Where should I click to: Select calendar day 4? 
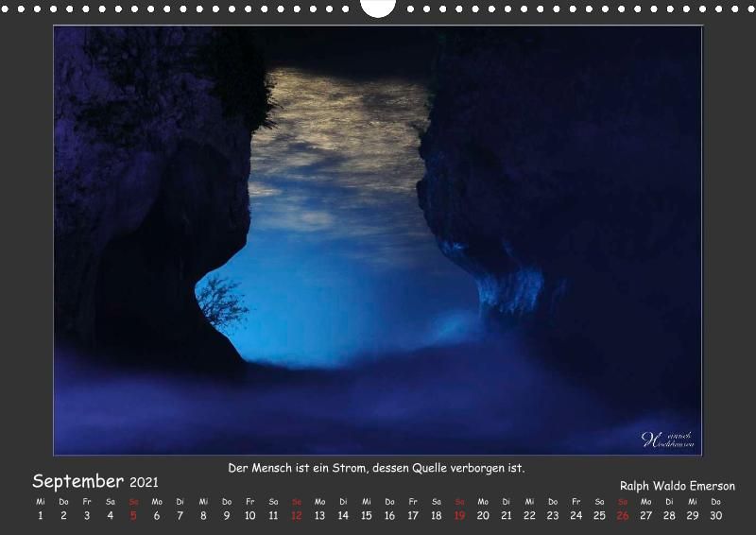coord(110,515)
